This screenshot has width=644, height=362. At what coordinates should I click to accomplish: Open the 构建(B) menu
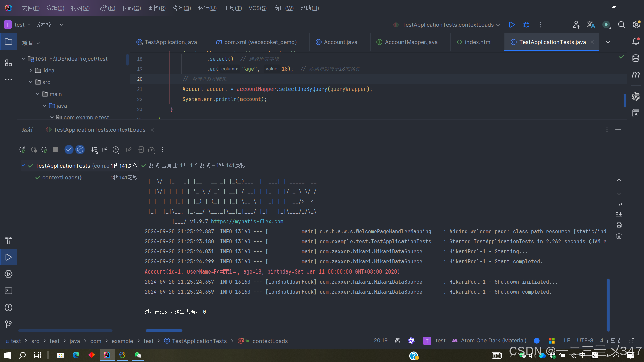point(181,8)
